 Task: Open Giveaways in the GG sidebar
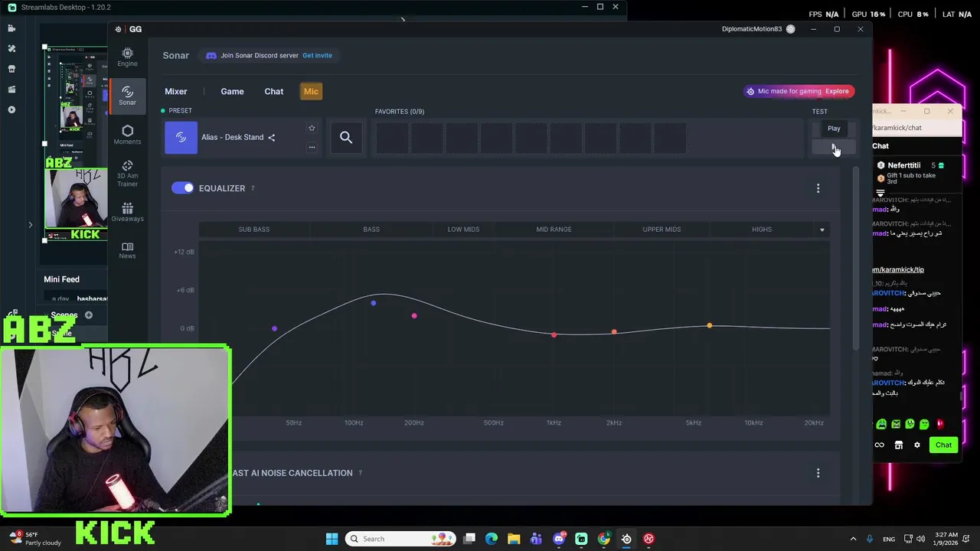127,212
